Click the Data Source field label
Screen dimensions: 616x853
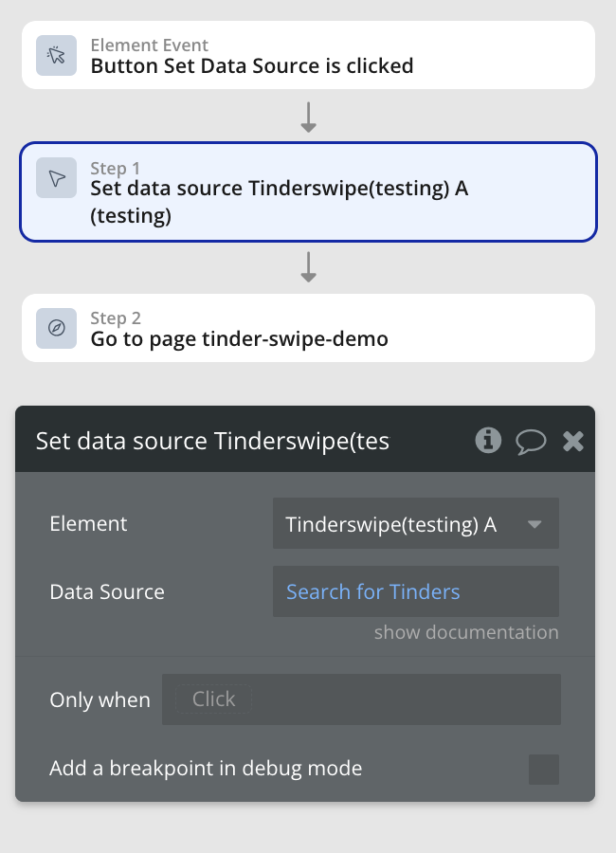click(107, 592)
